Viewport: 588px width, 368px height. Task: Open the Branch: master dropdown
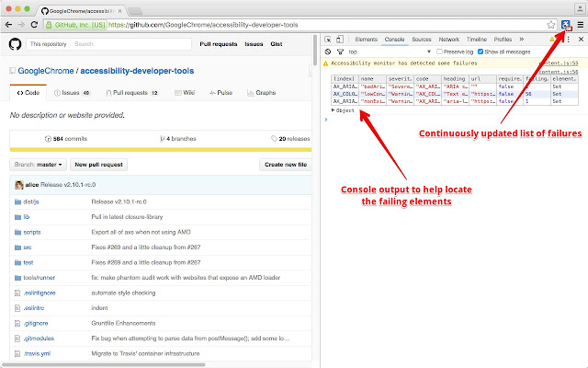[x=39, y=165]
